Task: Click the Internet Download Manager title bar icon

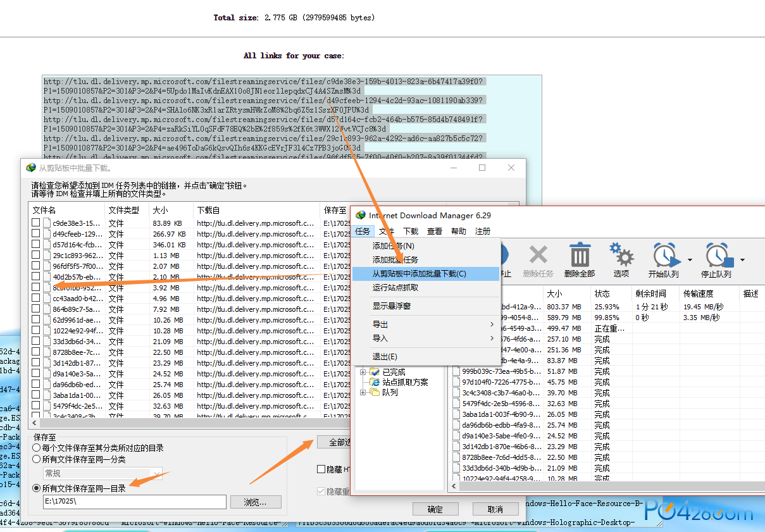Action: tap(361, 214)
